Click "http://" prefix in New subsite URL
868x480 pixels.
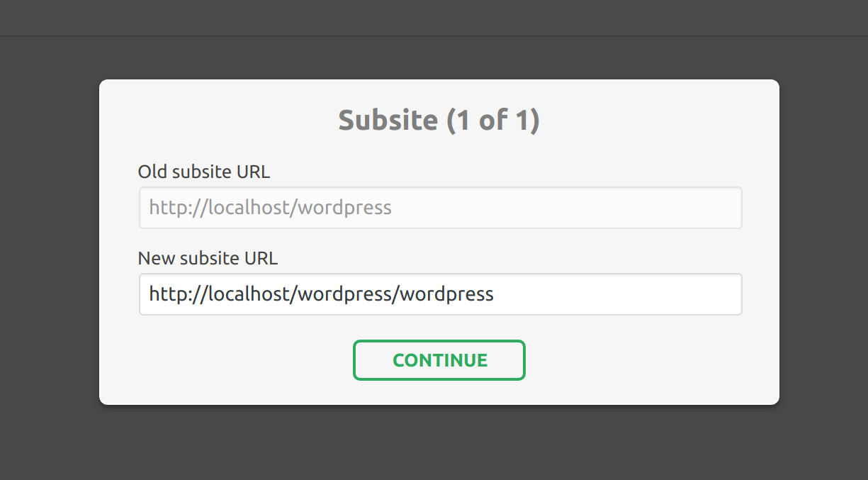click(x=177, y=294)
